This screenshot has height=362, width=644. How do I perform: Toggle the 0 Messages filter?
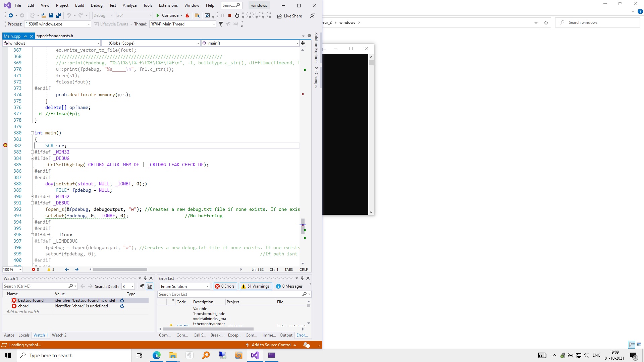pyautogui.click(x=289, y=286)
